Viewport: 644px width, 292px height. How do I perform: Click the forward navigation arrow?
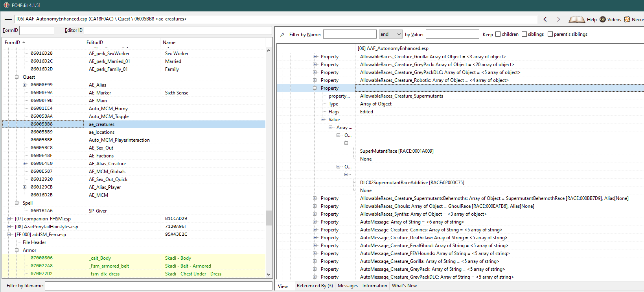(x=558, y=19)
